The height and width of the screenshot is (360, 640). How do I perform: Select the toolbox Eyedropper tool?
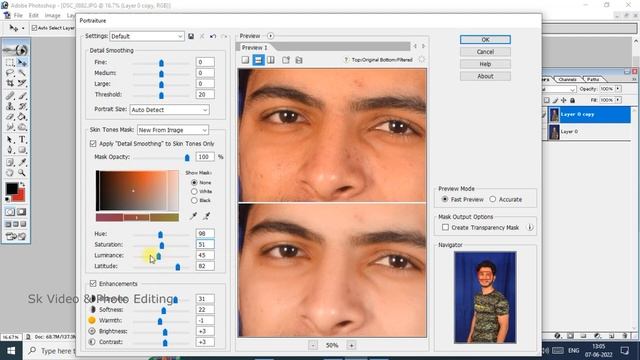coord(22,162)
